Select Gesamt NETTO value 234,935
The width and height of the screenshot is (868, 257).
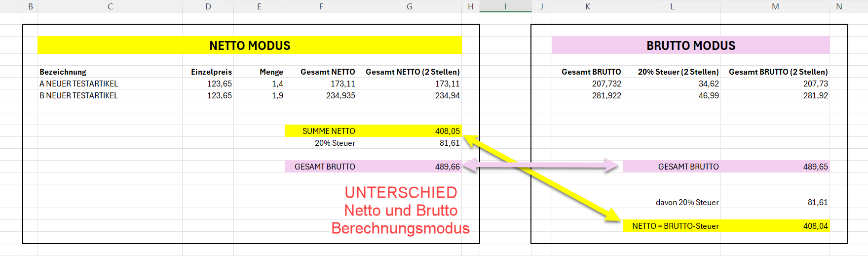[x=321, y=95]
